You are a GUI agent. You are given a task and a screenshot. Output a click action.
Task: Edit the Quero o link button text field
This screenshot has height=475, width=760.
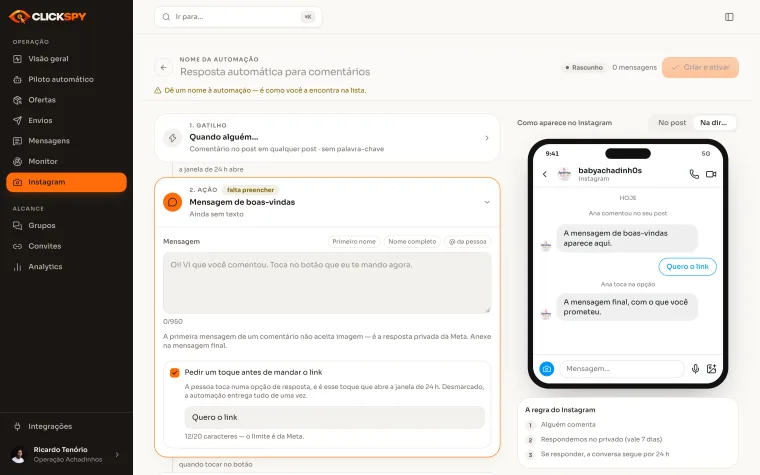click(334, 417)
